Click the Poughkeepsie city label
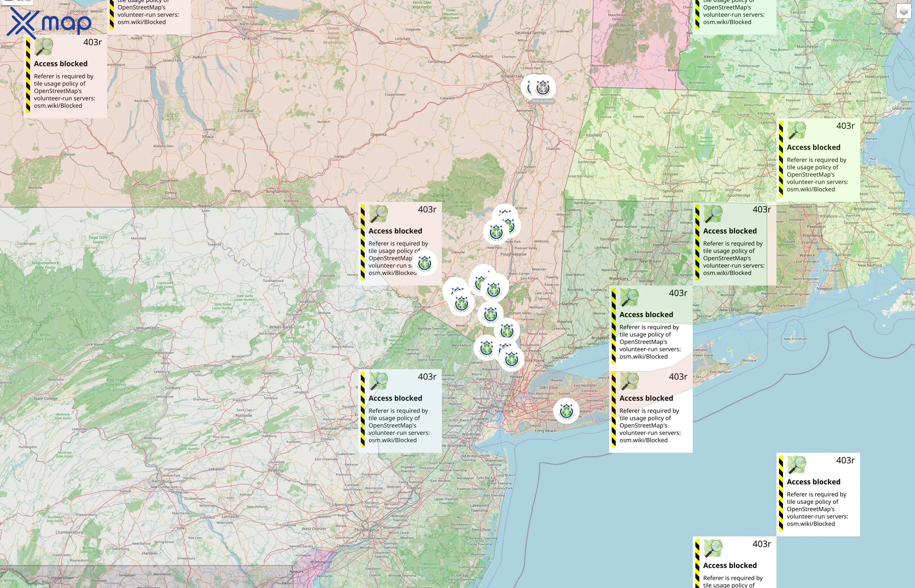 (513, 254)
